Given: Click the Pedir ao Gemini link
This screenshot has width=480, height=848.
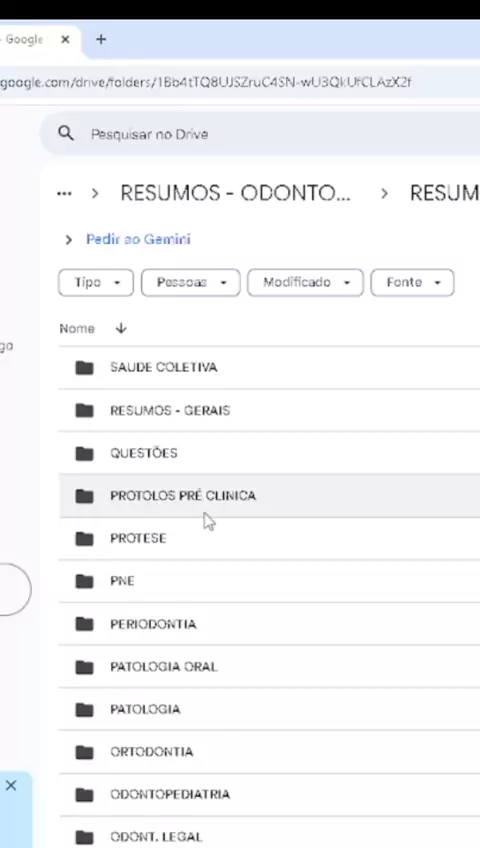Looking at the screenshot, I should pos(138,239).
